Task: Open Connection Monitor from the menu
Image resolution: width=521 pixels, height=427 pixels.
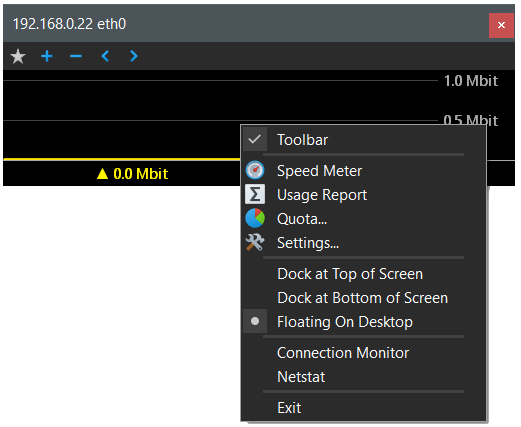Action: pos(363,353)
